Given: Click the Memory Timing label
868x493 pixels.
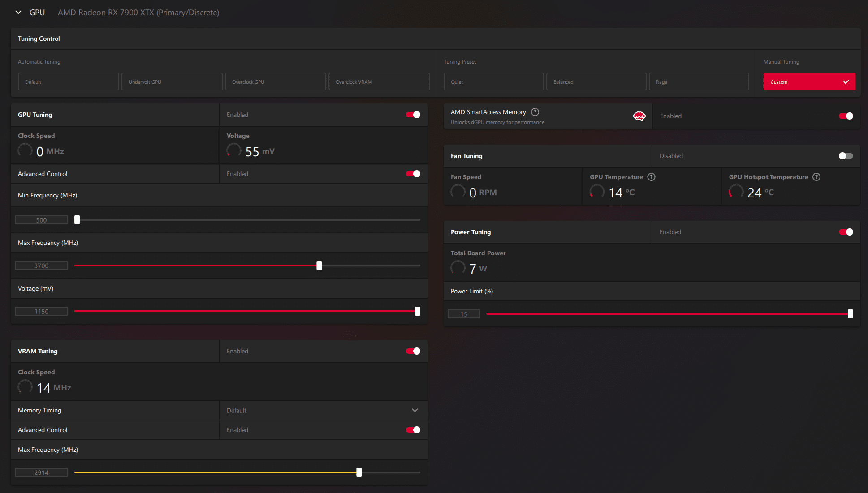Looking at the screenshot, I should click(x=39, y=410).
